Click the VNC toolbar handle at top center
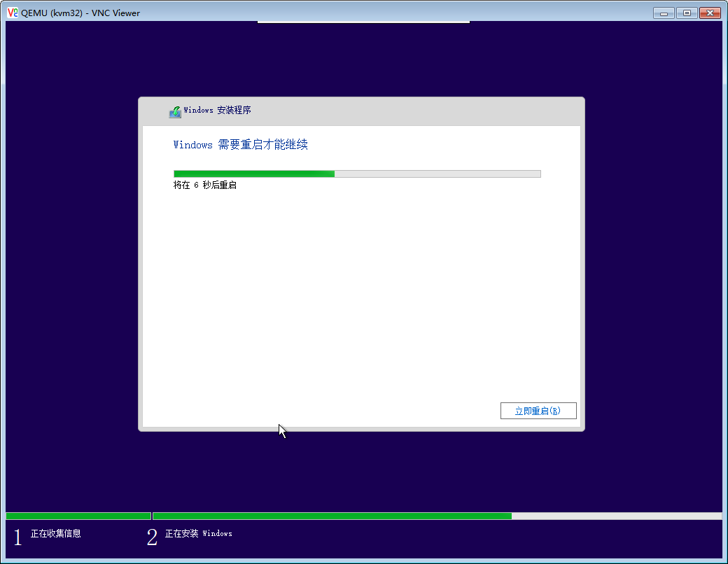Image resolution: width=728 pixels, height=564 pixels. tap(363, 22)
